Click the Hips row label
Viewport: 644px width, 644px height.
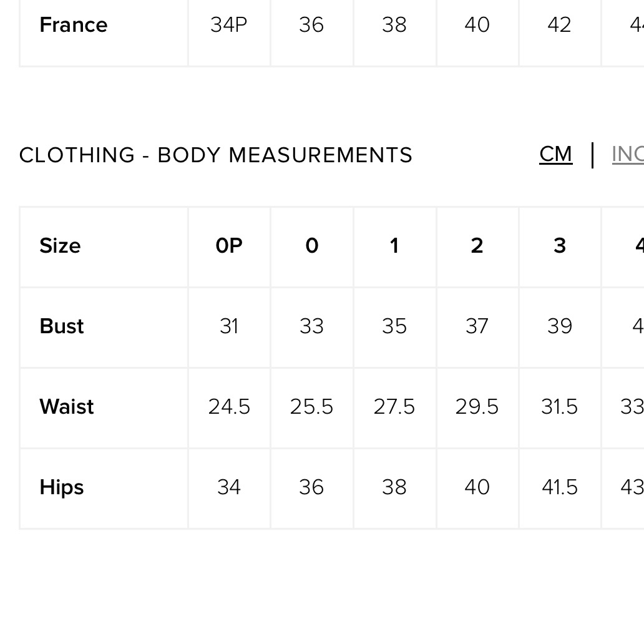[62, 487]
